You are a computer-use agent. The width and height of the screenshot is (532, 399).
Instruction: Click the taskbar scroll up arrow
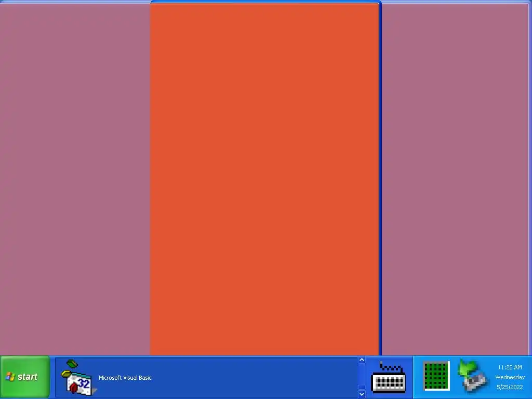tap(362, 360)
